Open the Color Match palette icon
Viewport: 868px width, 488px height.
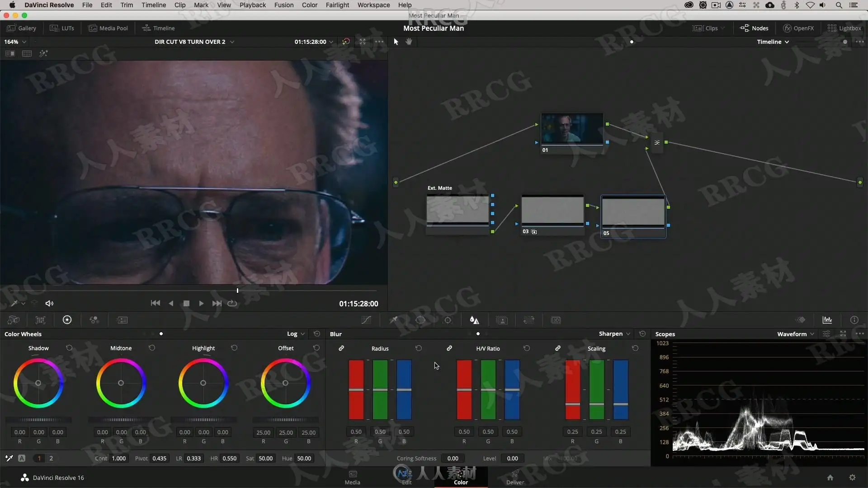click(40, 320)
